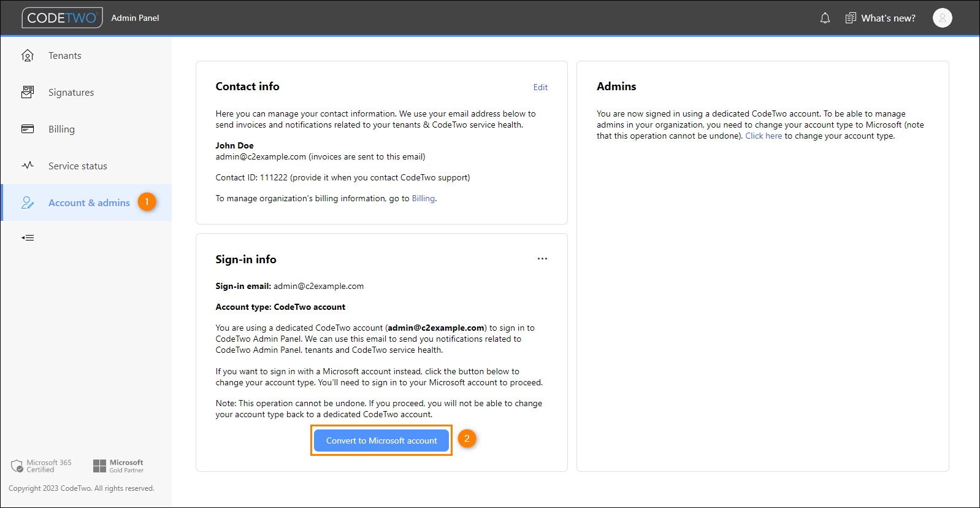Click the Account type: CodeTwo account text
The width and height of the screenshot is (980, 508).
click(x=280, y=307)
